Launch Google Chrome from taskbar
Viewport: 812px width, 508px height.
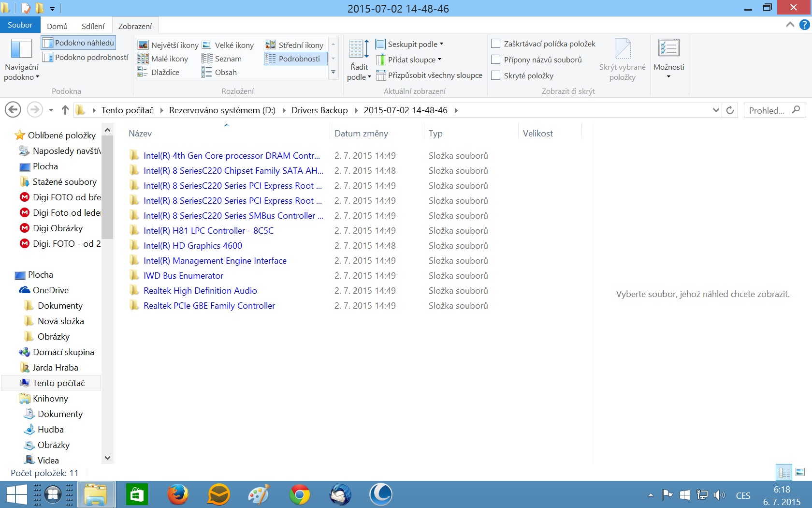coord(299,494)
